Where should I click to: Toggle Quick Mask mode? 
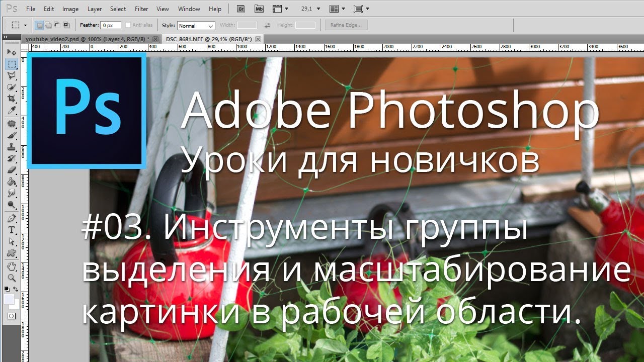(x=11, y=316)
